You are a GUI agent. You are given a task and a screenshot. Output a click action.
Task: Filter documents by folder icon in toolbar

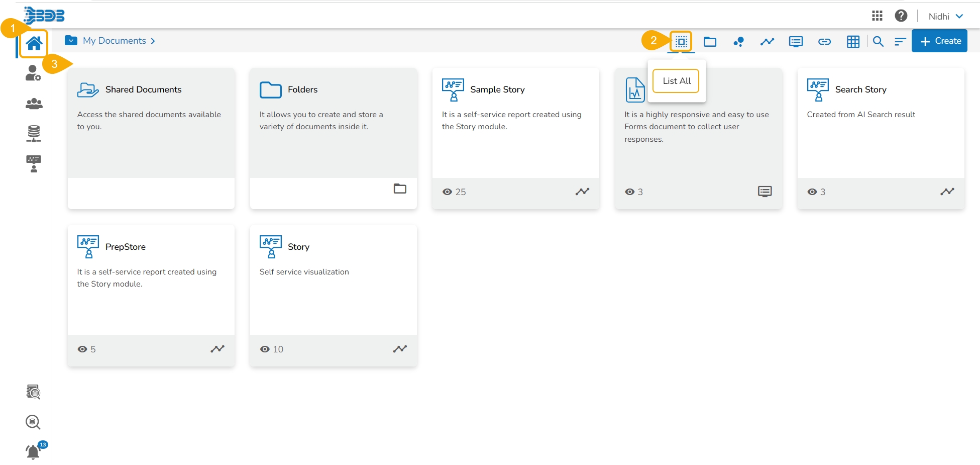click(710, 42)
